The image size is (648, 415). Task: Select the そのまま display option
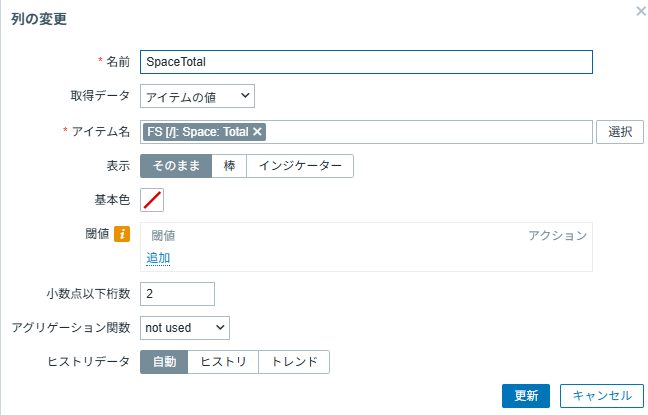[x=176, y=166]
